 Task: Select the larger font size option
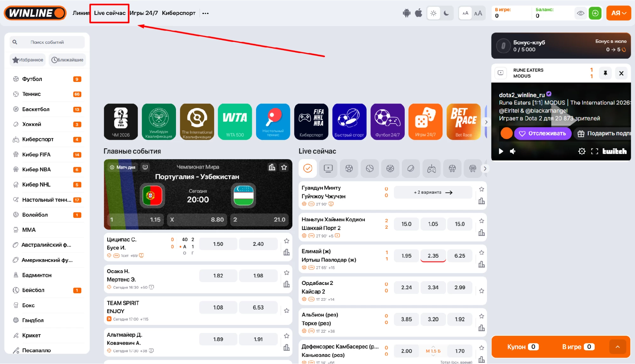pyautogui.click(x=478, y=13)
